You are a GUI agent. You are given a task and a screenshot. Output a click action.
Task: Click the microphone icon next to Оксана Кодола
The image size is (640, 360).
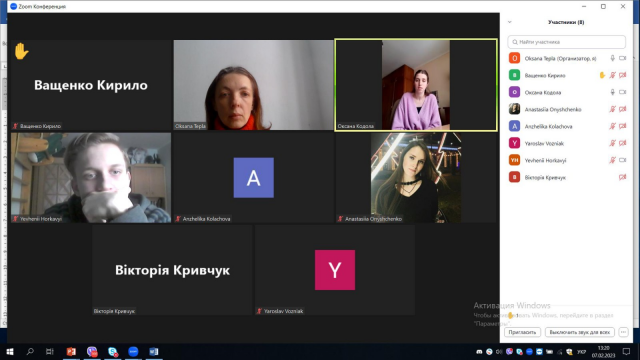point(613,92)
